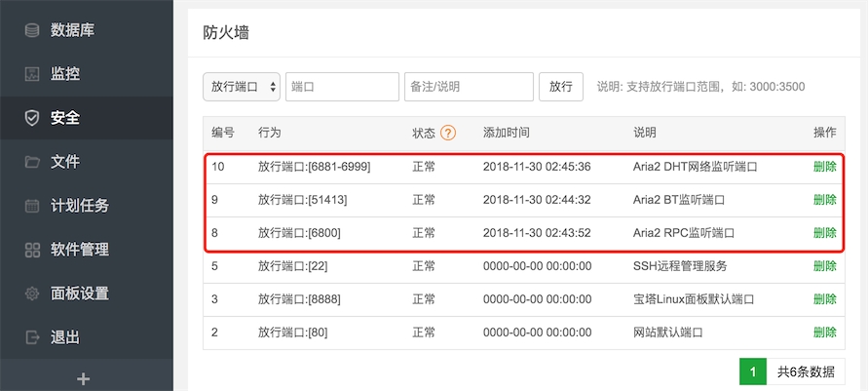Delete the Aria2 DHT port rule
868x391 pixels.
click(x=825, y=167)
